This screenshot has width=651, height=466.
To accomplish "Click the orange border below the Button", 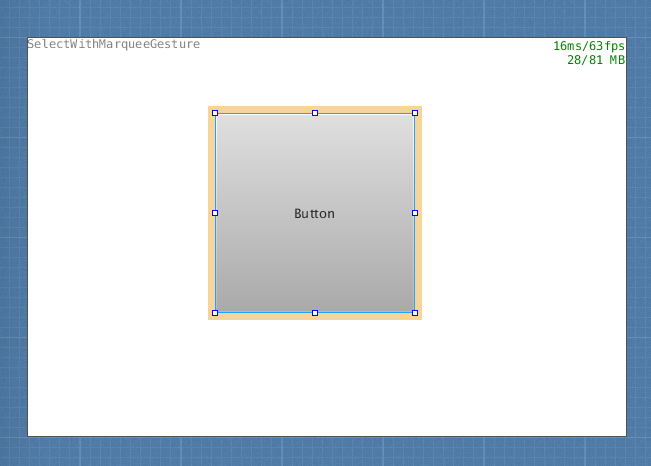I will click(265, 317).
